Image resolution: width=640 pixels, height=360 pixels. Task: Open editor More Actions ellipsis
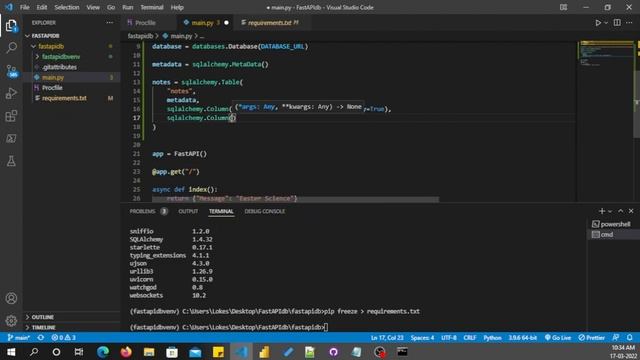[x=629, y=23]
